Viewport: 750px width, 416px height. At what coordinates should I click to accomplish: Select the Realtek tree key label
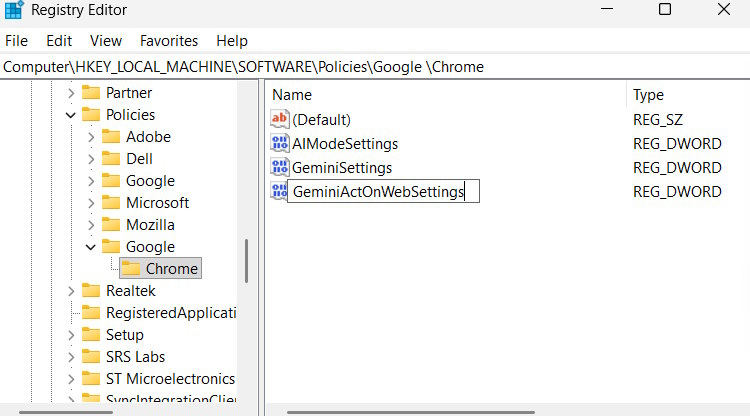tap(131, 291)
